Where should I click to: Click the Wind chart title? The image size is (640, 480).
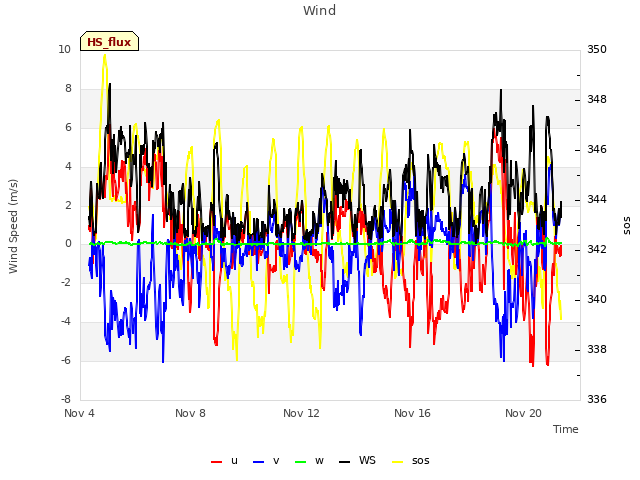(320, 10)
